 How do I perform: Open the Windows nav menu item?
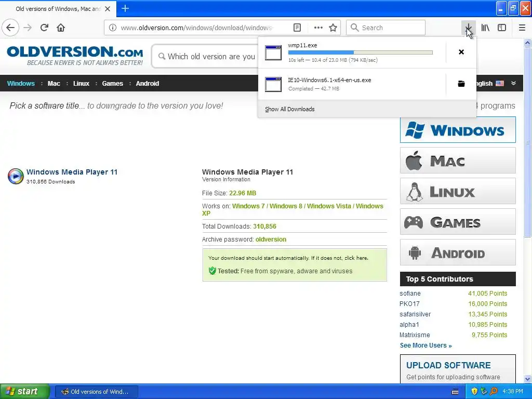coord(21,84)
